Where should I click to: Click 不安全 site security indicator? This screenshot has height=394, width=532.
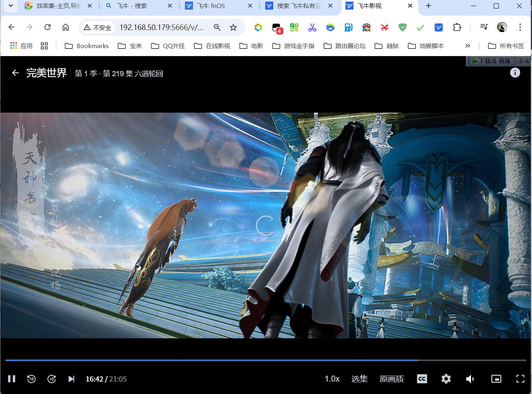97,27
